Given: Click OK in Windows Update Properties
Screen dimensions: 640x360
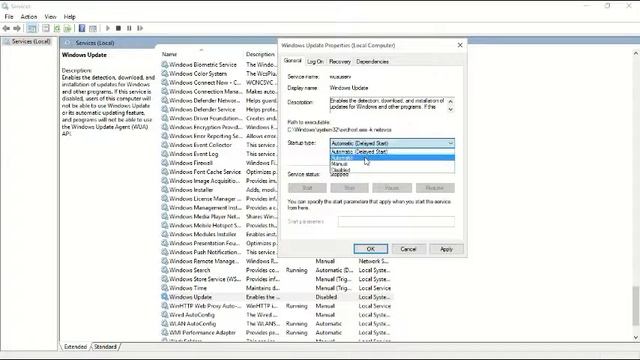Looking at the screenshot, I should 371,249.
